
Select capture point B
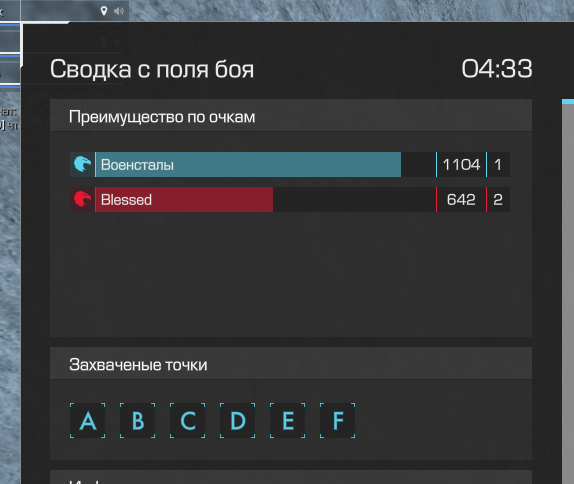pyautogui.click(x=138, y=421)
